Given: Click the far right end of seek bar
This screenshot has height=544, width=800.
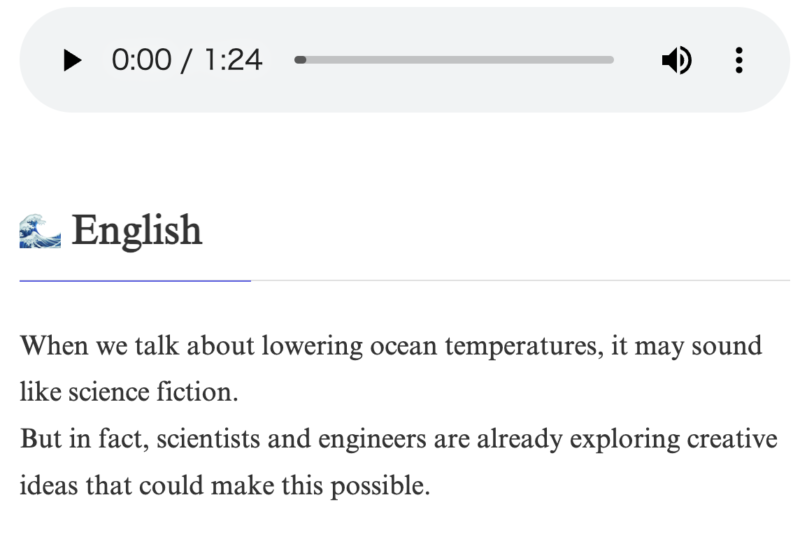Looking at the screenshot, I should tap(612, 60).
